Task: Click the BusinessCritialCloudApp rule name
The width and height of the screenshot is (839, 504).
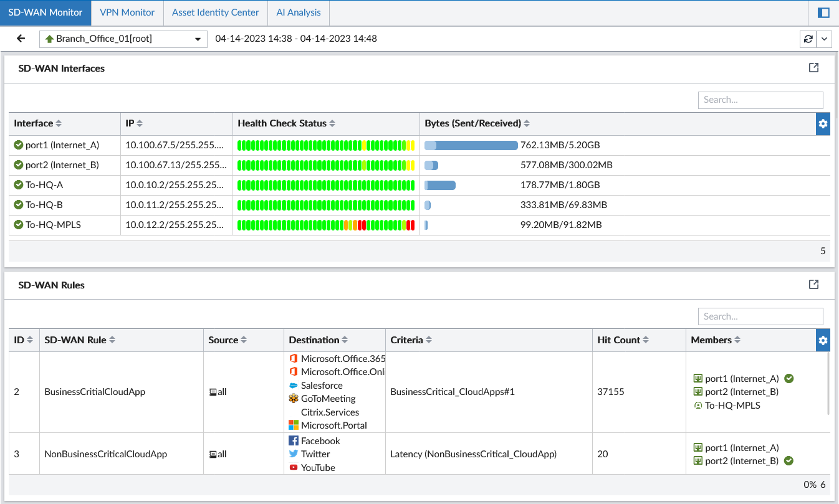Action: (x=95, y=392)
